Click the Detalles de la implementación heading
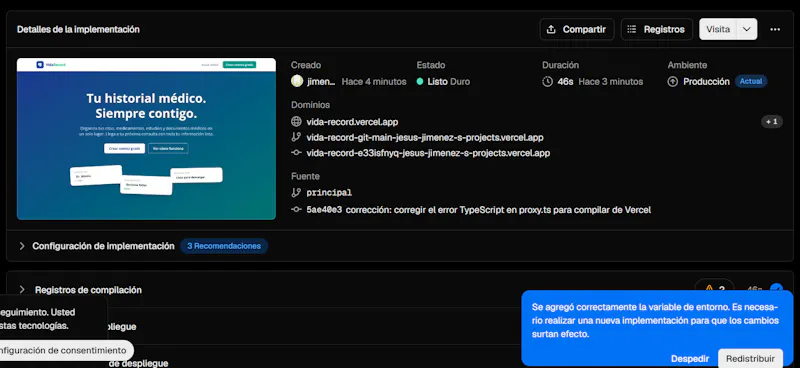Viewport: 800px width, 368px height. point(78,30)
